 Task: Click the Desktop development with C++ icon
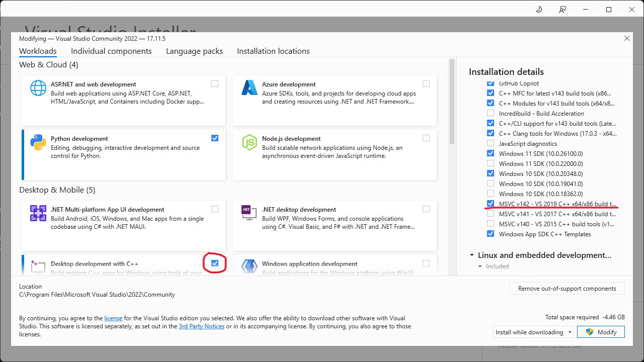(38, 266)
